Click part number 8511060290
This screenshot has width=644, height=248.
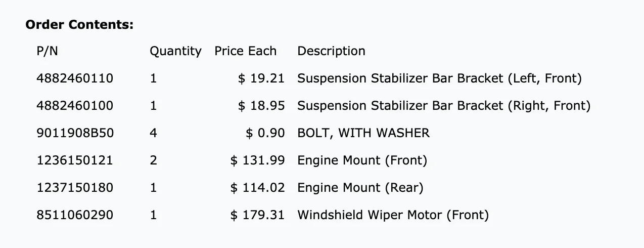point(75,215)
